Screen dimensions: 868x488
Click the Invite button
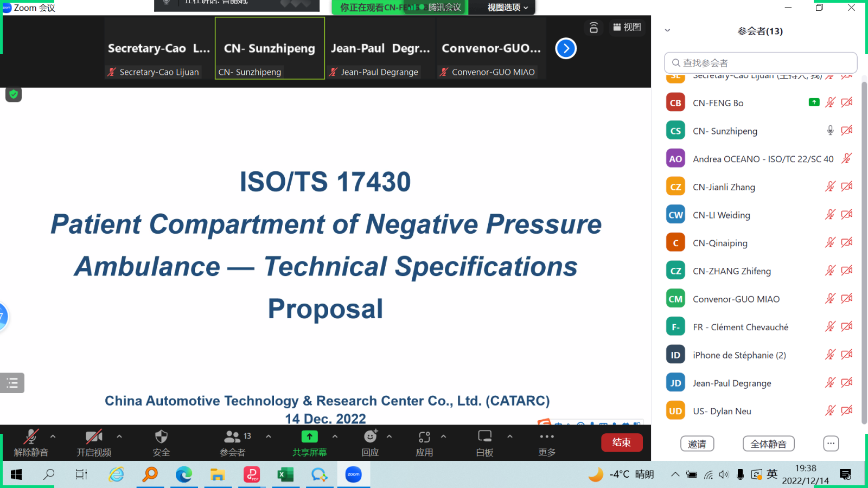697,444
